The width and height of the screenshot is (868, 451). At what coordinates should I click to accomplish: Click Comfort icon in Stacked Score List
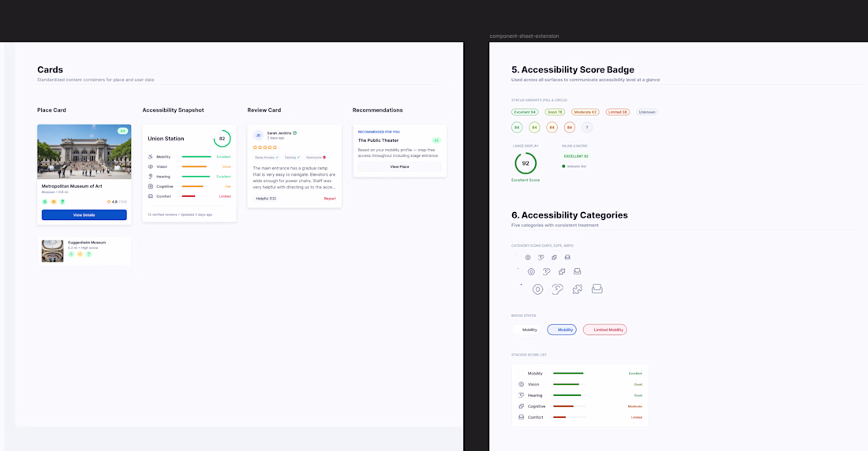pyautogui.click(x=521, y=417)
